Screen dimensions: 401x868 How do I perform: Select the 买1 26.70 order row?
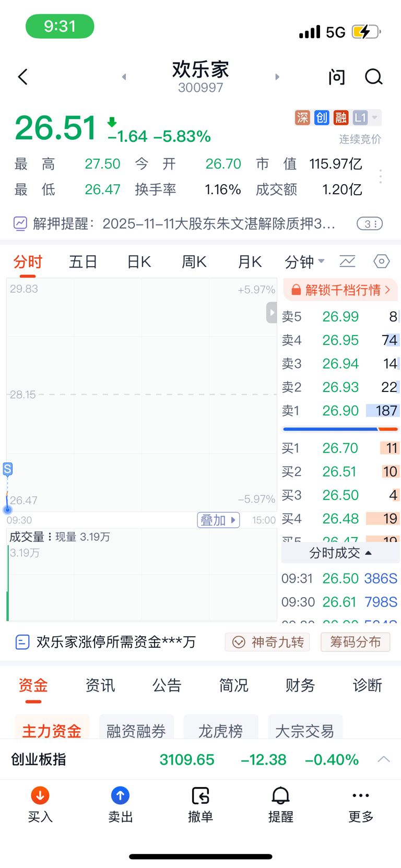point(340,448)
